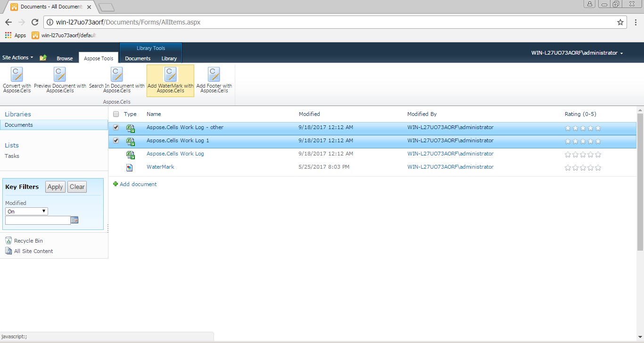Uncheck Aspose.Cells Work Log - other checkbox

[116, 127]
